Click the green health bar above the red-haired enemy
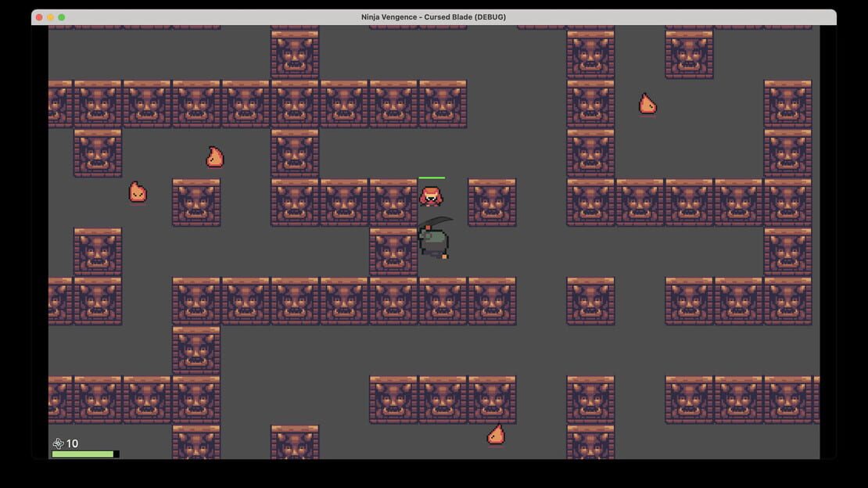868x488 pixels. click(x=432, y=178)
